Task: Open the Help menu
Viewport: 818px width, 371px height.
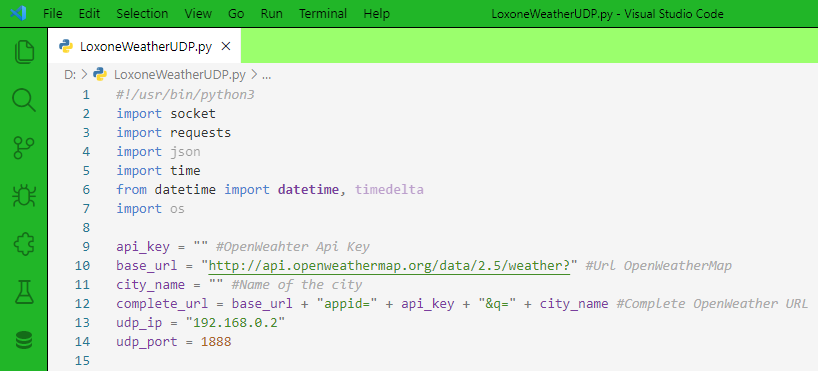Action: click(376, 14)
